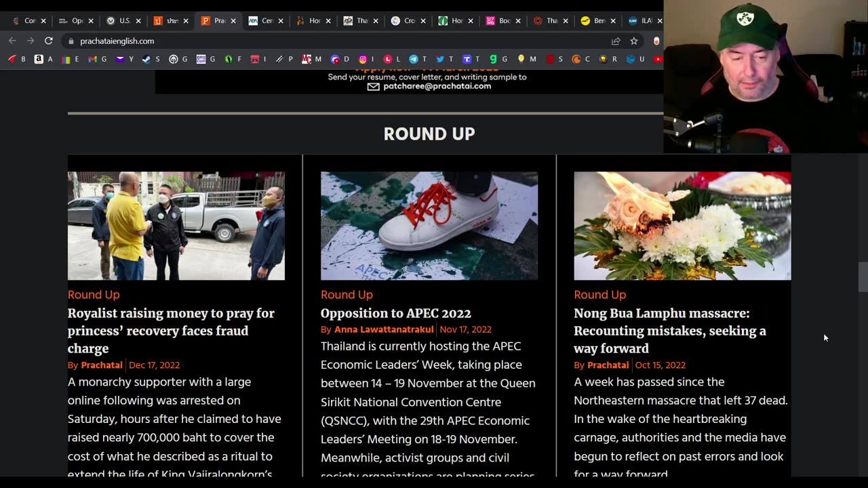Open the Instagram bookmark
Image resolution: width=868 pixels, height=488 pixels.
367,59
